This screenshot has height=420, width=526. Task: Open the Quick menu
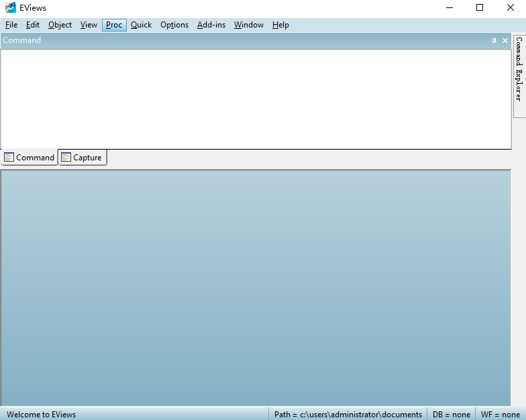[141, 25]
